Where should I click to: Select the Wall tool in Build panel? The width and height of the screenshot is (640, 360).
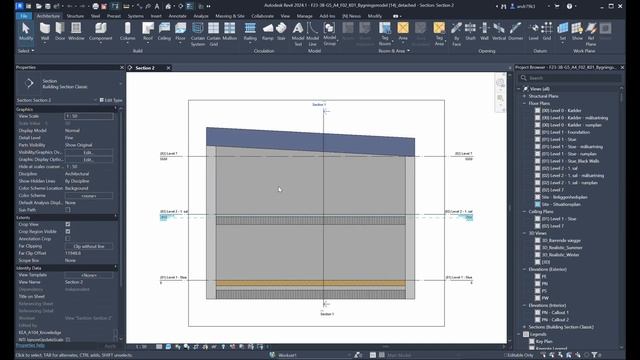click(45, 31)
